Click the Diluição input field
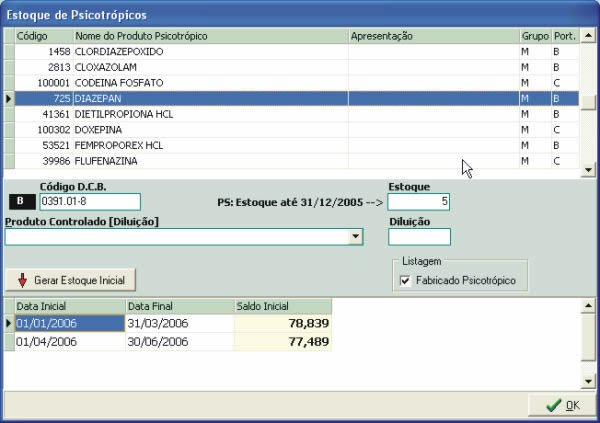Image resolution: width=600 pixels, height=423 pixels. pos(419,237)
